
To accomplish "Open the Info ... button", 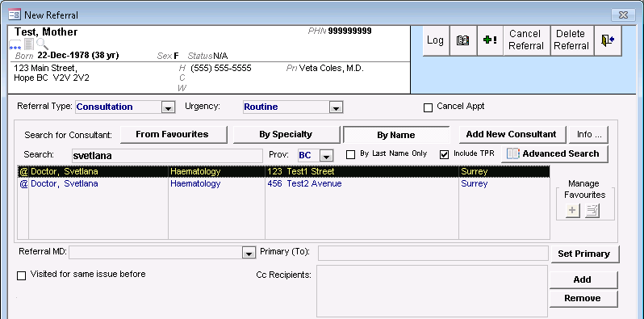I will pos(588,134).
